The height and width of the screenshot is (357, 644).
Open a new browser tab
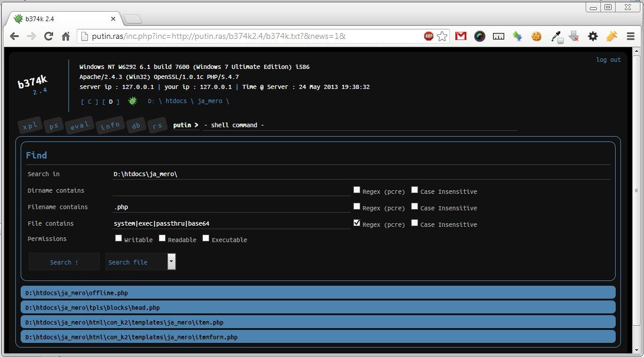coord(132,19)
